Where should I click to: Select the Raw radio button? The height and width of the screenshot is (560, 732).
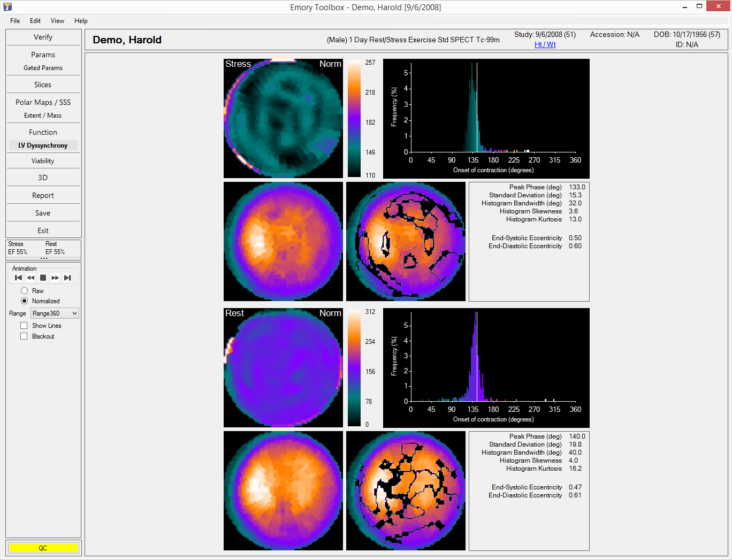(x=24, y=291)
